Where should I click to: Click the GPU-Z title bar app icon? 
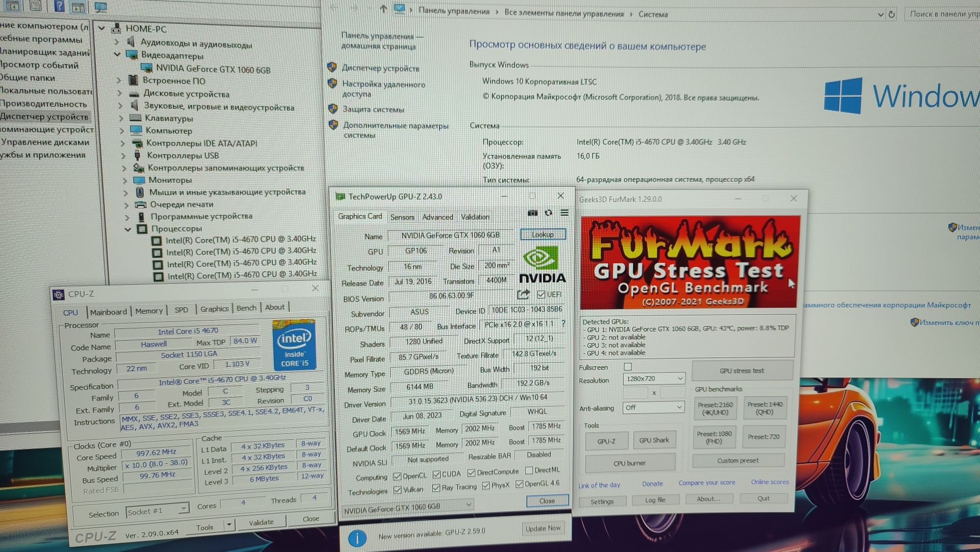coord(340,197)
